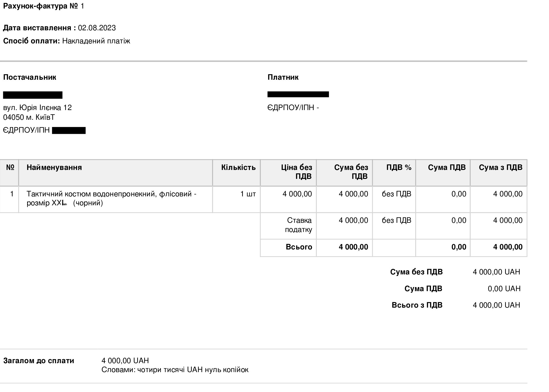Click payment method 'Накладений платіж'
The width and height of the screenshot is (549, 392).
(x=96, y=41)
